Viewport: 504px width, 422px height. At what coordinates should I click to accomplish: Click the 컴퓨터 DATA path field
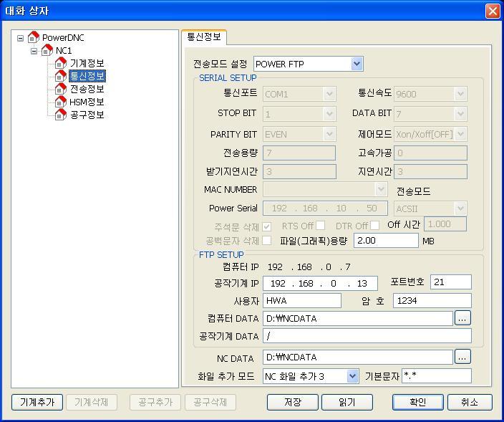(358, 318)
